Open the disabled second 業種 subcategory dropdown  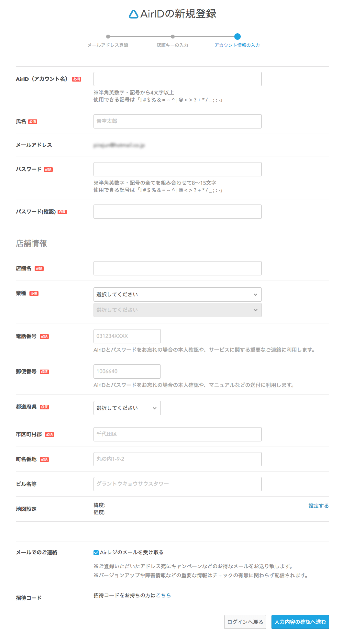pyautogui.click(x=177, y=310)
